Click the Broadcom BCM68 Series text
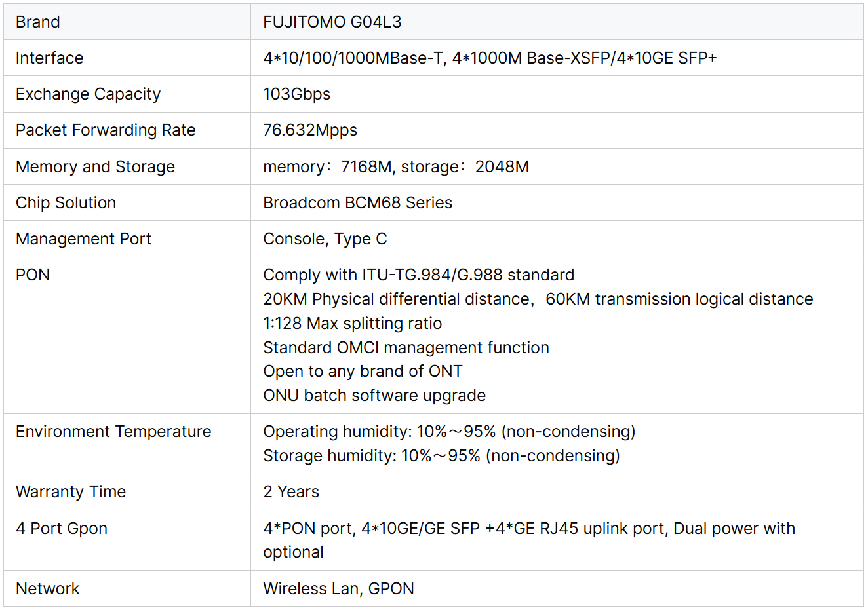 coord(357,203)
